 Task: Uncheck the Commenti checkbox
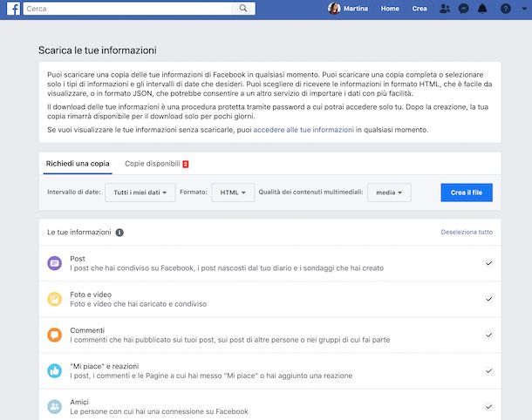489,335
